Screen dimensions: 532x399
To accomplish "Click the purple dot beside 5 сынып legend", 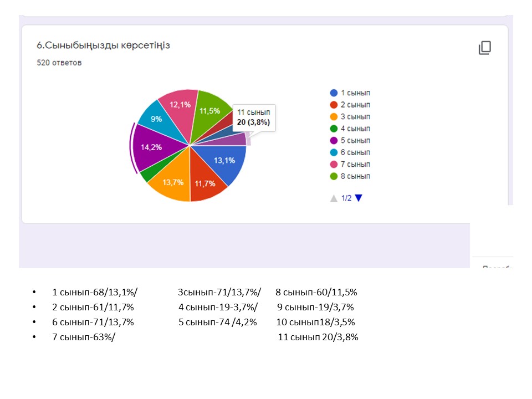I will pos(334,141).
